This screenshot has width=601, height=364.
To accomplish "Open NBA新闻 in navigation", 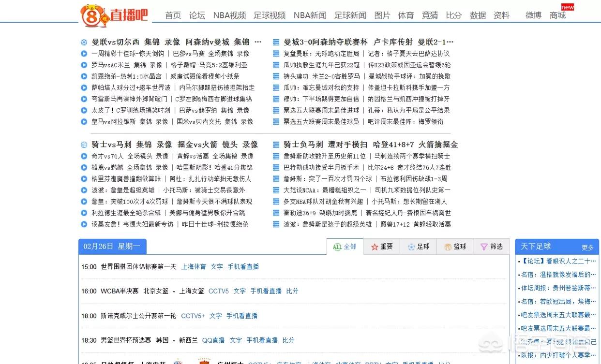I will [310, 15].
